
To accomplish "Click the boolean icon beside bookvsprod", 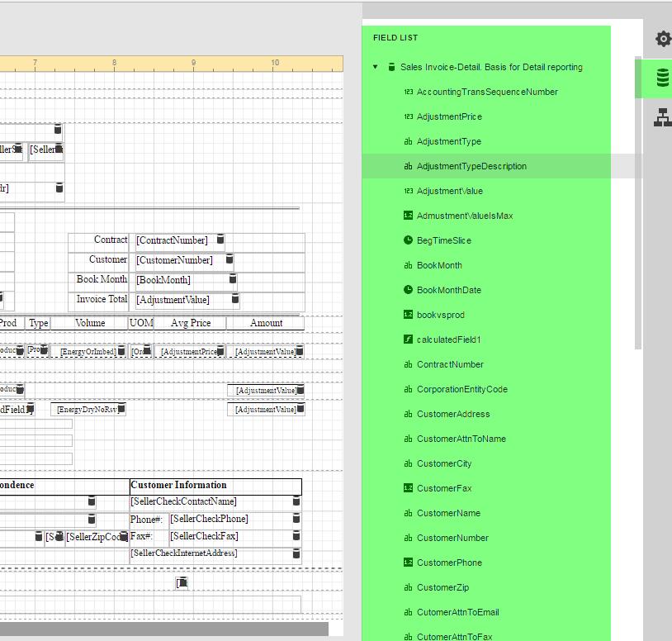I will tap(408, 315).
